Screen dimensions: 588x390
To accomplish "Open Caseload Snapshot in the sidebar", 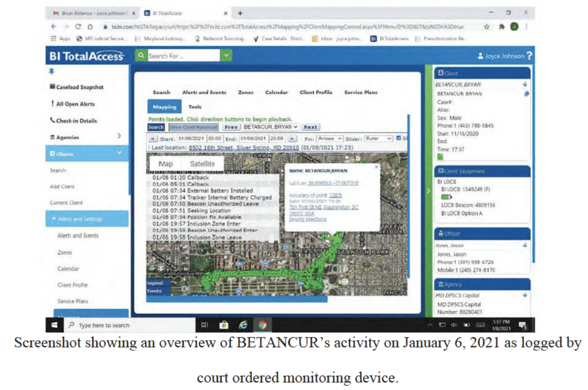I will 77,87.
